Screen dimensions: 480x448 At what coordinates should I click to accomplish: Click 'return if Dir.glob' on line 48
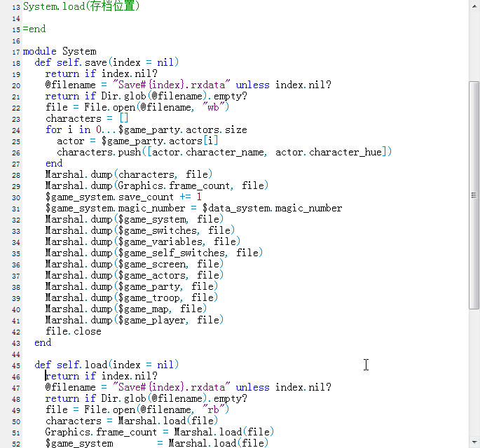click(146, 399)
